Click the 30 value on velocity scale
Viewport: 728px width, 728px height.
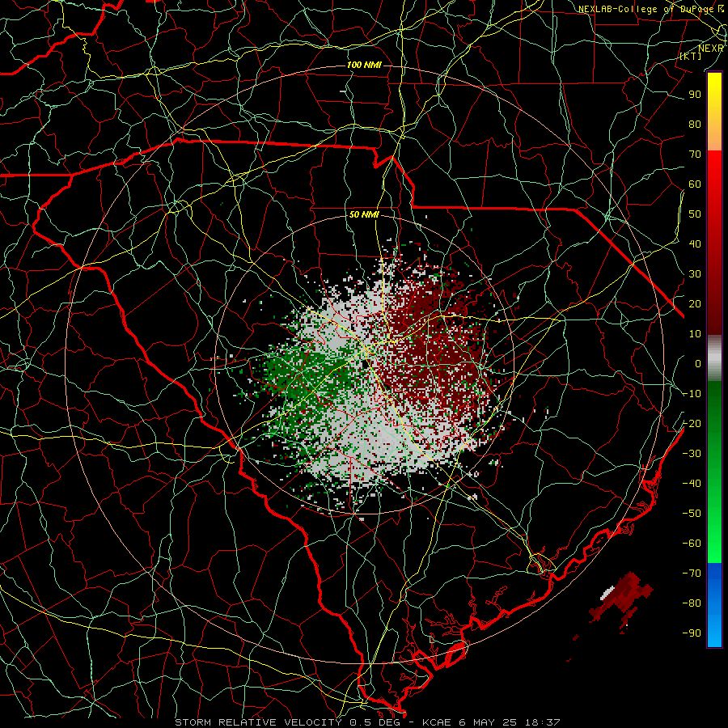pyautogui.click(x=695, y=274)
